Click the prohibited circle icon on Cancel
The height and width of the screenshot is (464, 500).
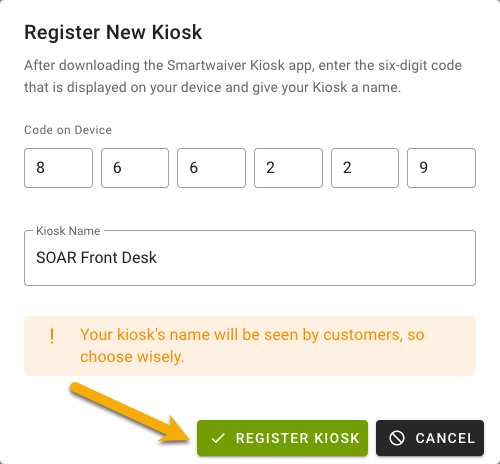click(397, 438)
